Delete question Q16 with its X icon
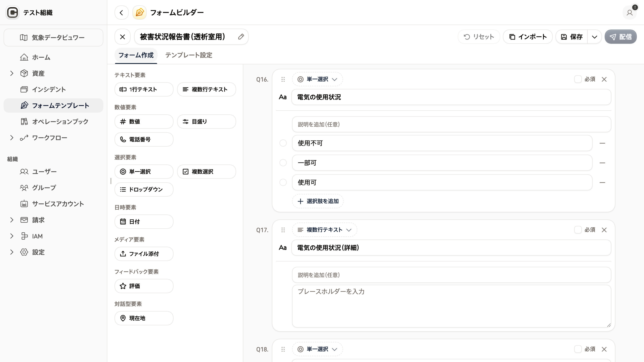 [x=604, y=80]
